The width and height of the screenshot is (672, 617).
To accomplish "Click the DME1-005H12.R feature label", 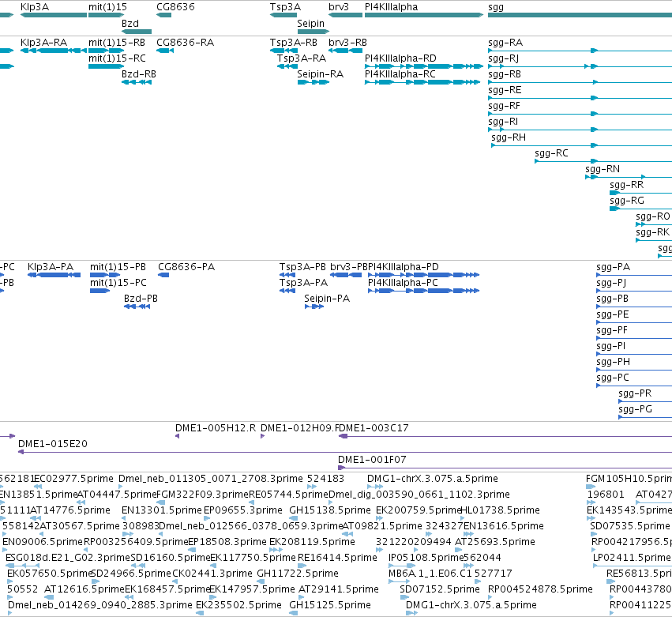I will click(216, 428).
